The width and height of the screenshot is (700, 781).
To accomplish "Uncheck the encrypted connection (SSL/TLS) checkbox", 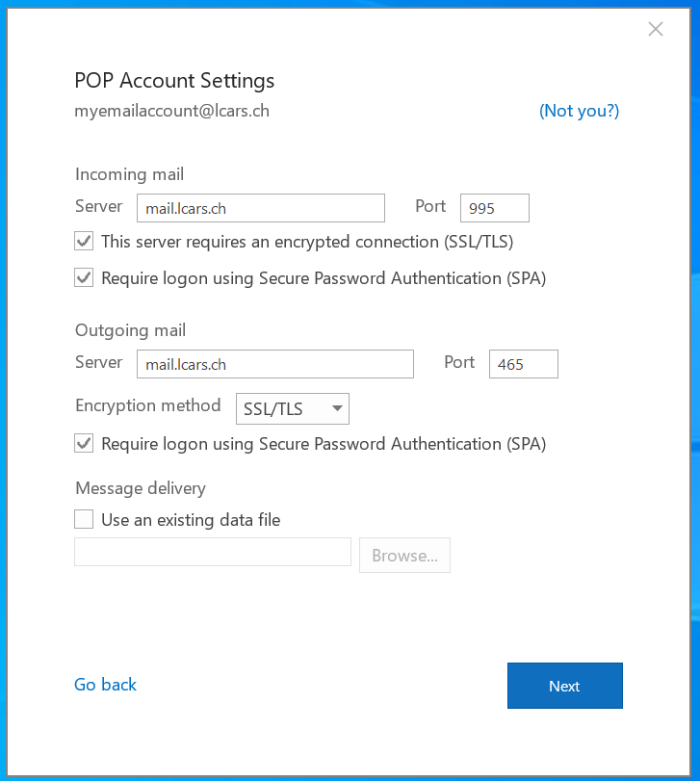I will click(x=85, y=242).
